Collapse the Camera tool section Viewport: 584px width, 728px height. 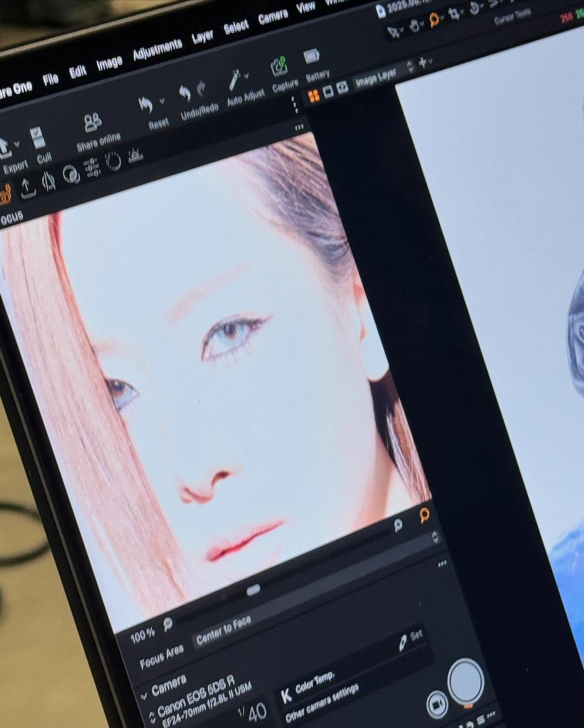[143, 696]
